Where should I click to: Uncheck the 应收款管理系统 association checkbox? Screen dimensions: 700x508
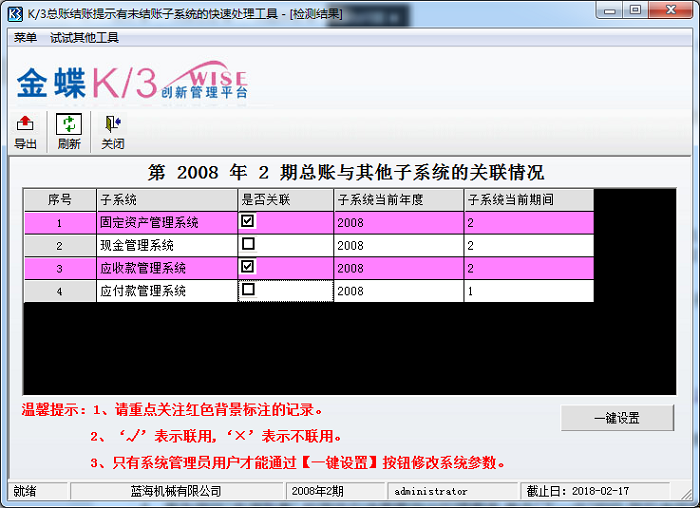pos(248,267)
